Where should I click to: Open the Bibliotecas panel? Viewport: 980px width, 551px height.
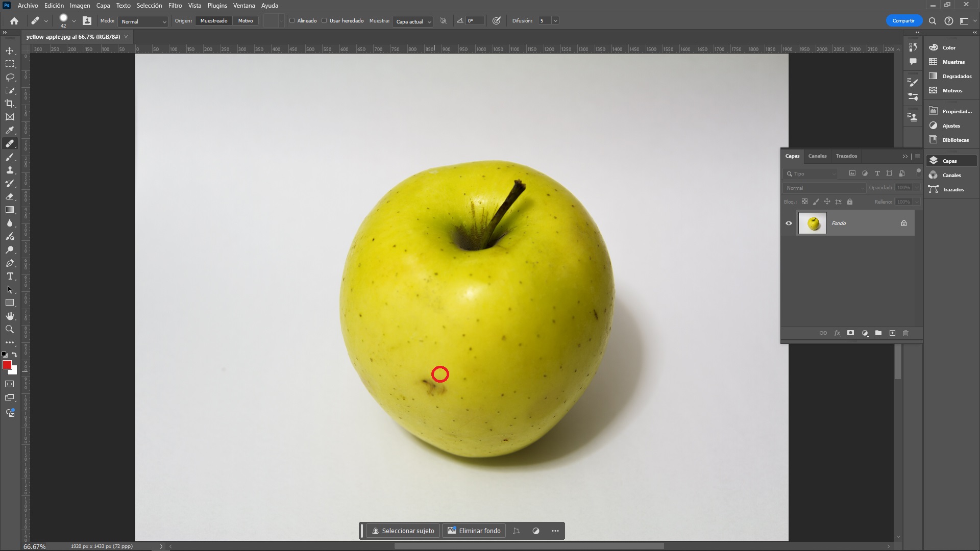[x=952, y=140]
